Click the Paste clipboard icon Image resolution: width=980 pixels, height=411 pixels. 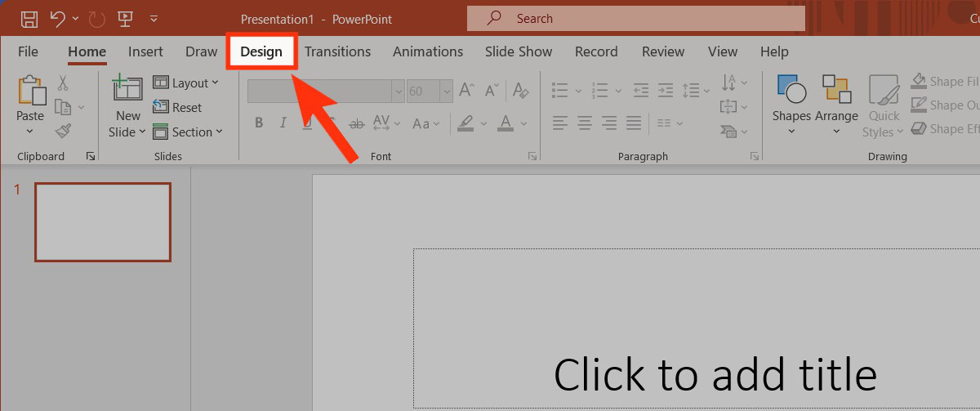click(x=30, y=90)
